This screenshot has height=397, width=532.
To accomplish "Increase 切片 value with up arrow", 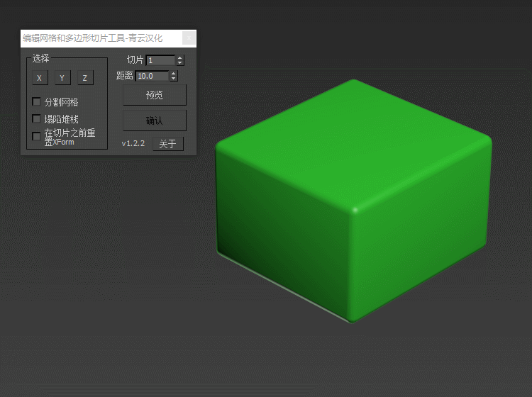I will tap(180, 58).
